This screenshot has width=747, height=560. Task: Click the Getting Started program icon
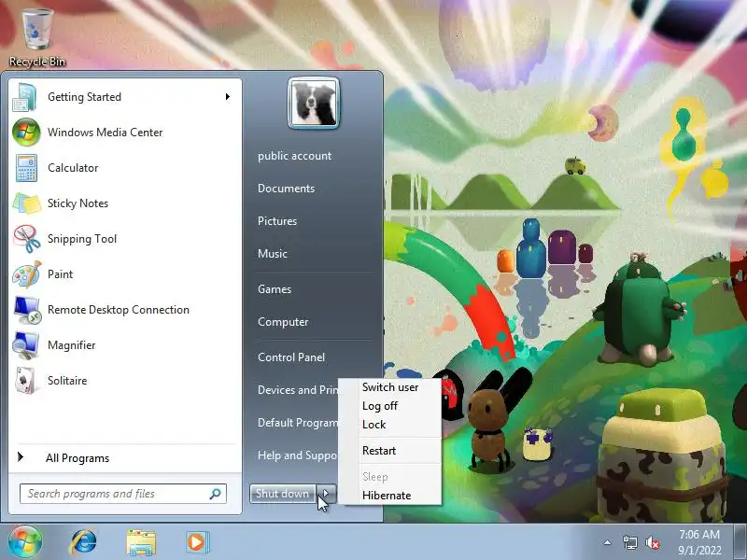pos(25,97)
